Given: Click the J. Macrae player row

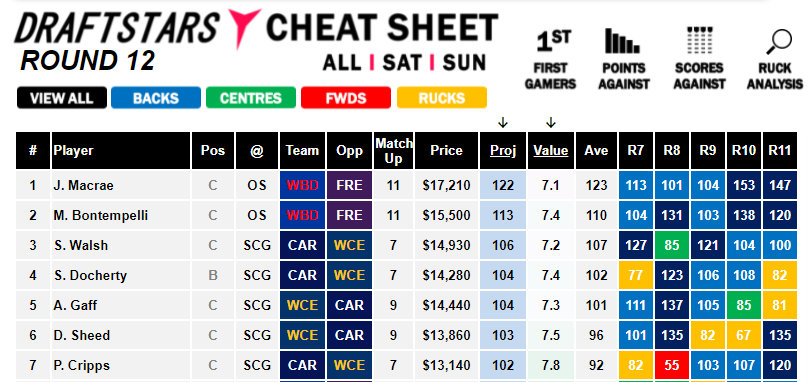Looking at the screenshot, I should [407, 185].
